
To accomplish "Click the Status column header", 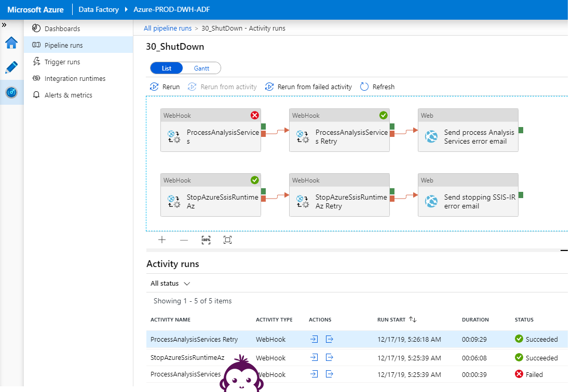I will click(524, 319).
